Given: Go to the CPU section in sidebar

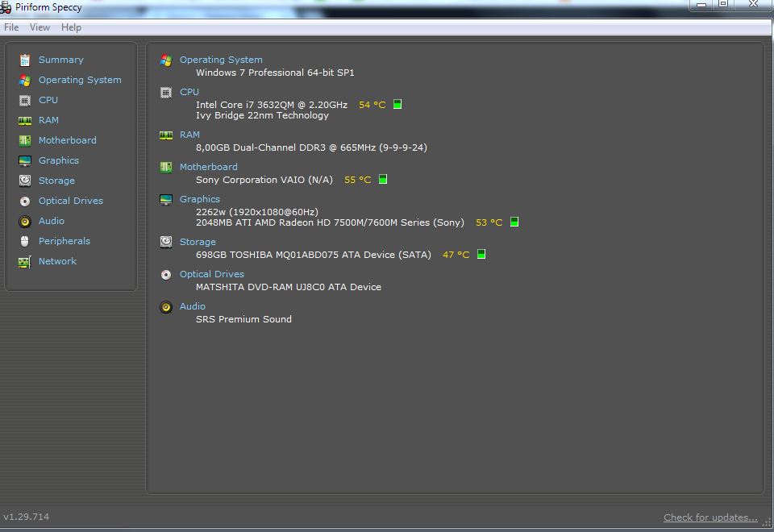Looking at the screenshot, I should click(x=48, y=100).
